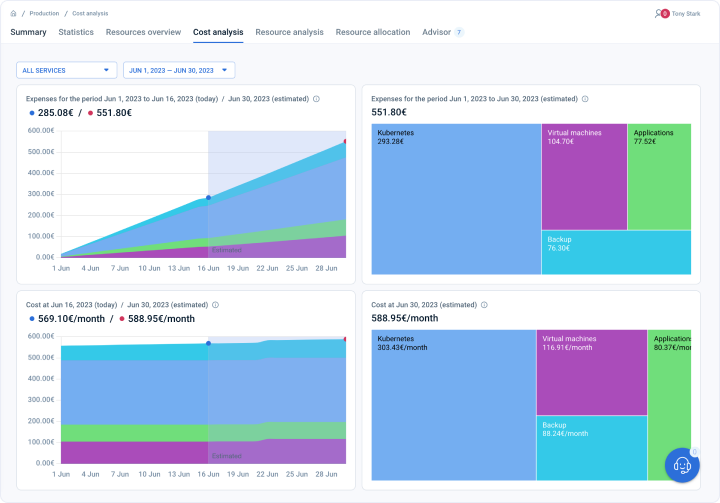Open support chat headset button
This screenshot has width=720, height=503.
682,465
